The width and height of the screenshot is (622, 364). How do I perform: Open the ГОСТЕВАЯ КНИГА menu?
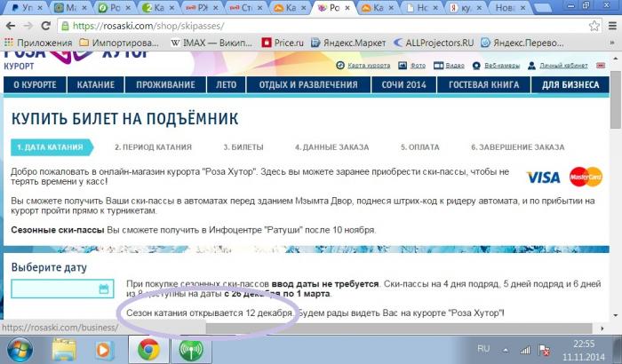[x=483, y=85]
